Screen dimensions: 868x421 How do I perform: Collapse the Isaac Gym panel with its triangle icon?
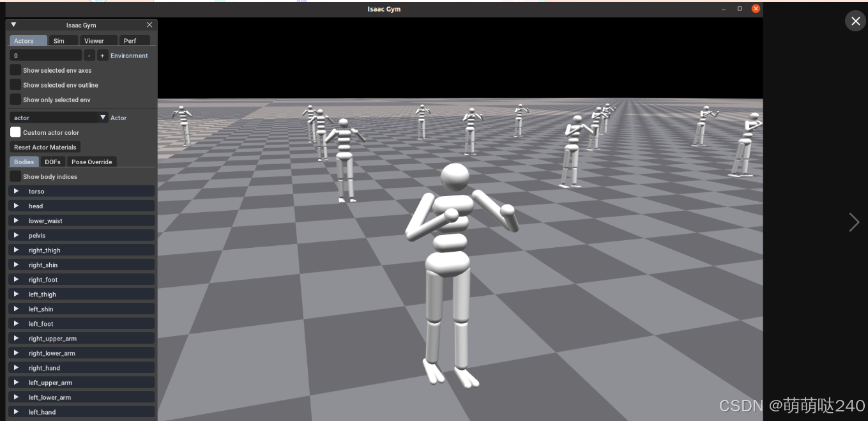coord(13,24)
